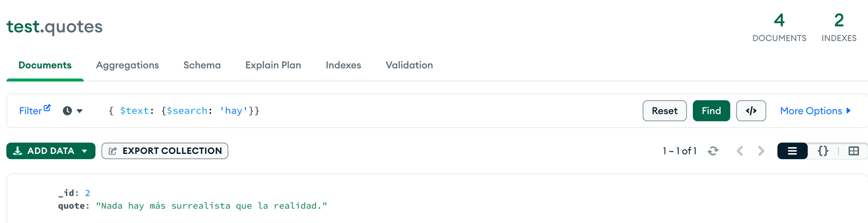The image size is (868, 223).
Task: Go to the Indexes tab
Action: [343, 65]
